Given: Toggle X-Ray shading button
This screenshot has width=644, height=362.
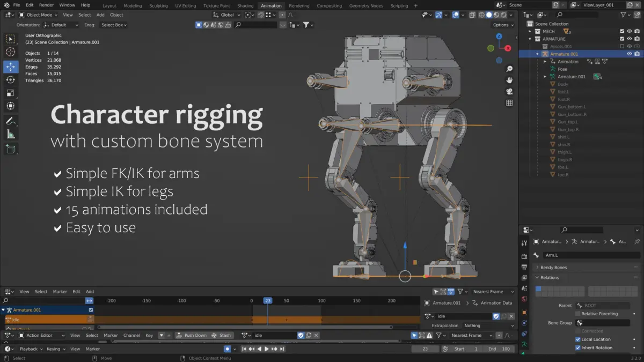Looking at the screenshot, I should (x=473, y=15).
